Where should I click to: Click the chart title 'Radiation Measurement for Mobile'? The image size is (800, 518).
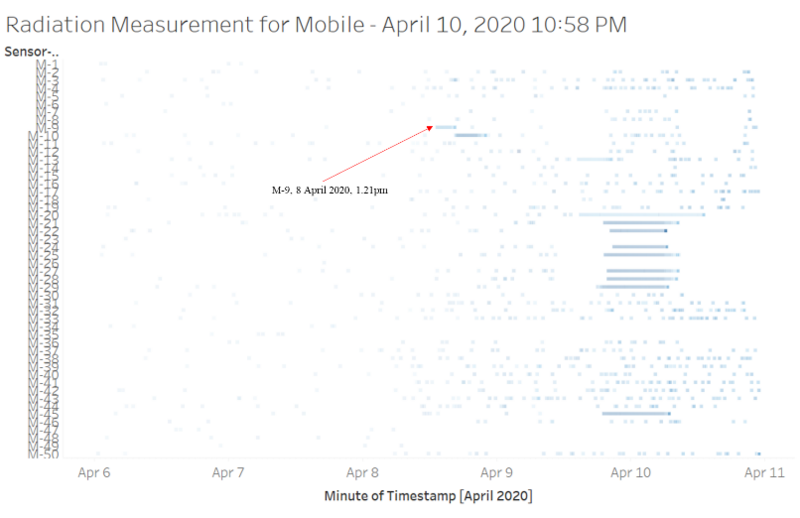[x=185, y=25]
